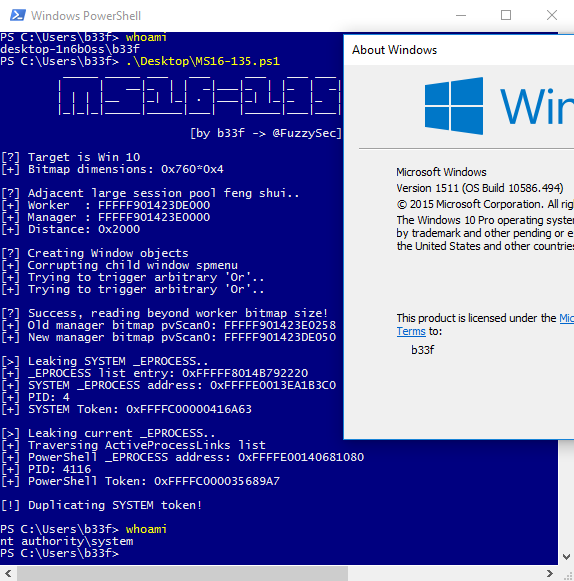Viewport: 574px width, 581px height.
Task: Click the licensed user name 'b33f'
Action: coord(422,350)
